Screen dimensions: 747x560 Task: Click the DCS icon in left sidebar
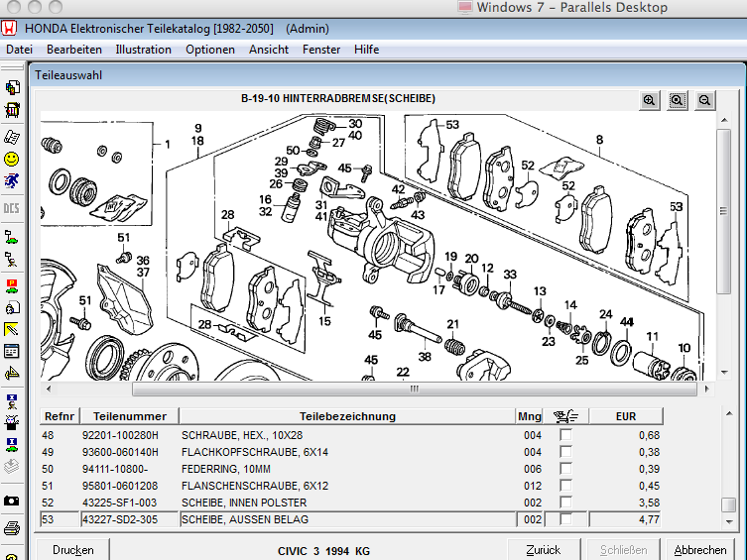12,208
